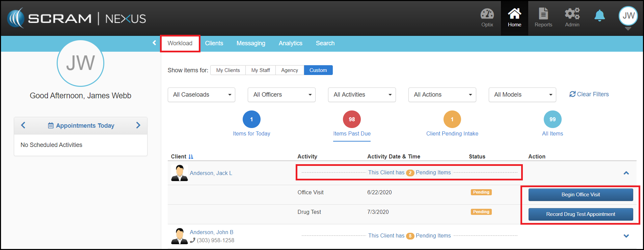Screen dimensions: 644x250
Task: Open the Optix dashboard icon
Action: 487,14
